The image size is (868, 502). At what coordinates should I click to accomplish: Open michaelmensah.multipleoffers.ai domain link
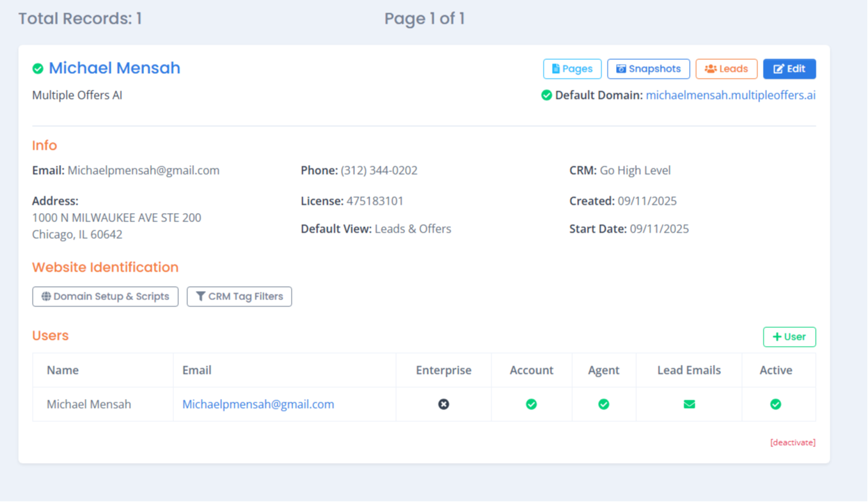tap(731, 95)
